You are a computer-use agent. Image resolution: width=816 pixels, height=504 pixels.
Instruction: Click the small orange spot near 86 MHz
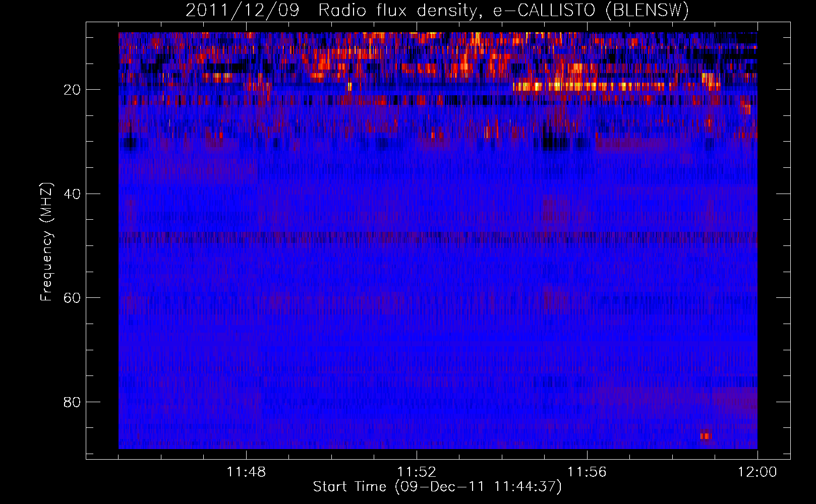coord(706,435)
